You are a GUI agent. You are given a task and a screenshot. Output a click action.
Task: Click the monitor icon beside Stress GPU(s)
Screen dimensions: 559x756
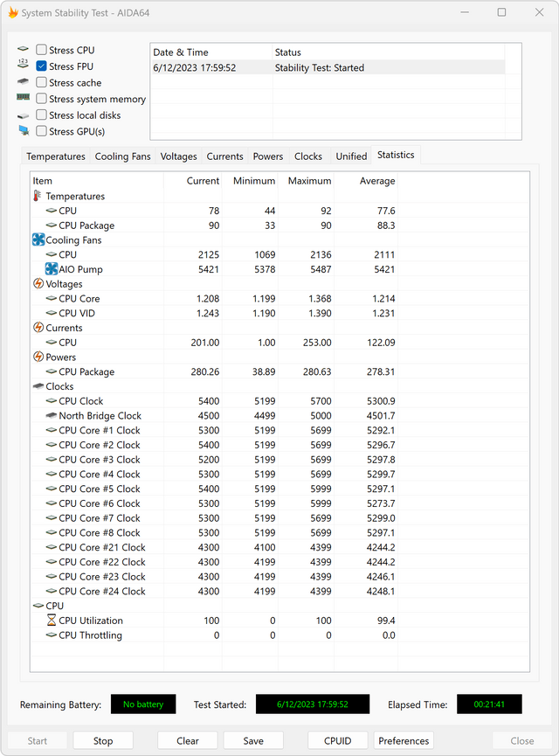(24, 130)
